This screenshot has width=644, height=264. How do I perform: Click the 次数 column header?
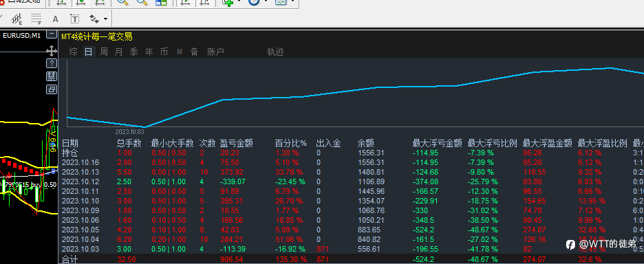(x=207, y=143)
